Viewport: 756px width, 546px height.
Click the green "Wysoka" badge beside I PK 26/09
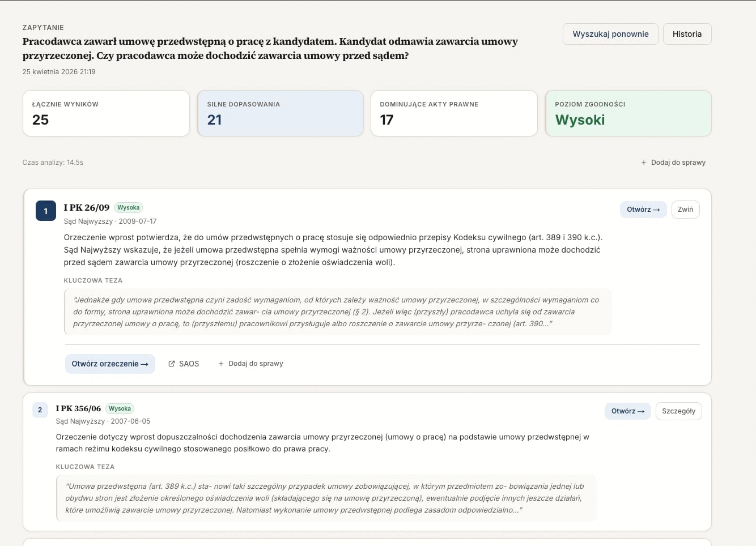tap(128, 207)
